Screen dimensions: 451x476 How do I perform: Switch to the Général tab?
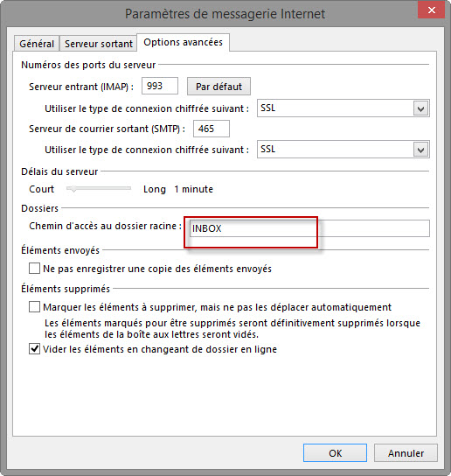37,44
